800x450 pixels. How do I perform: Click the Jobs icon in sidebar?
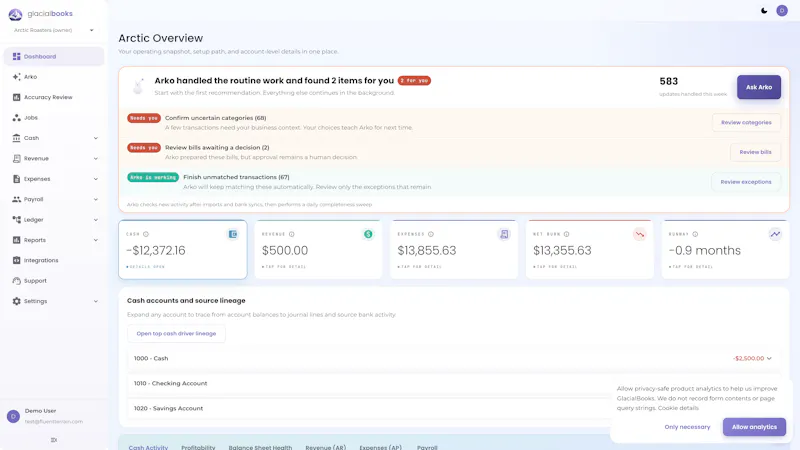click(16, 118)
